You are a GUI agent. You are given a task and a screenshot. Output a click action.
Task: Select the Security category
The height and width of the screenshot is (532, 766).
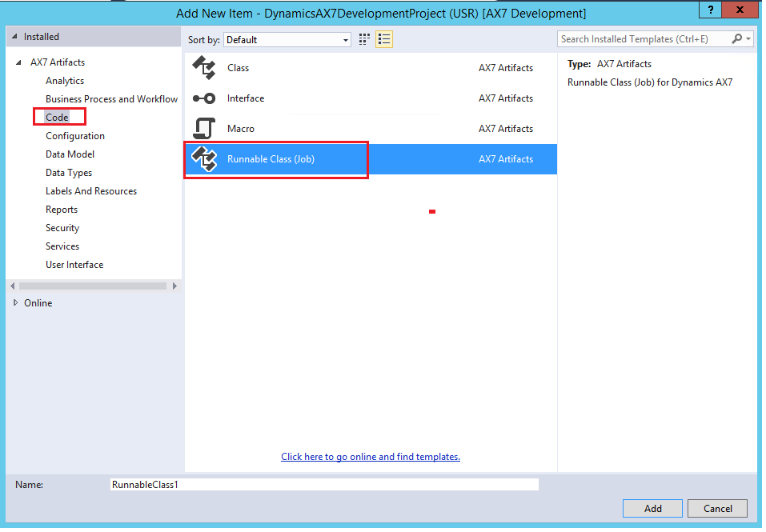pos(62,228)
